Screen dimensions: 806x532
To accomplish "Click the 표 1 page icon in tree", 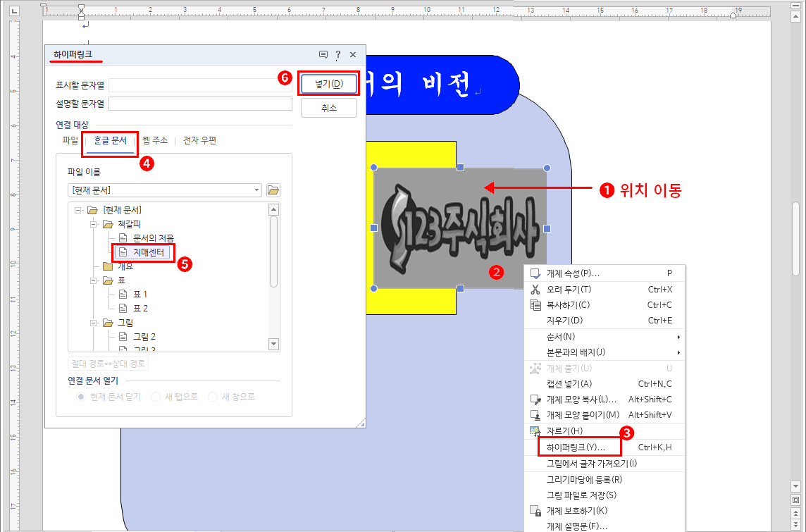I will 123,294.
